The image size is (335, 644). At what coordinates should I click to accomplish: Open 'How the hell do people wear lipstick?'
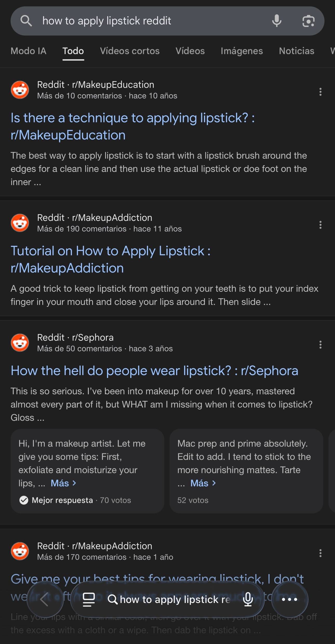[155, 370]
